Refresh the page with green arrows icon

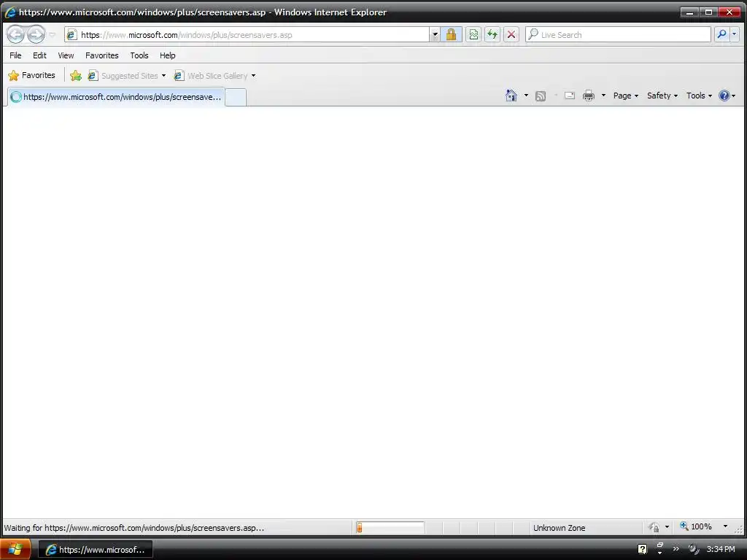click(x=492, y=35)
